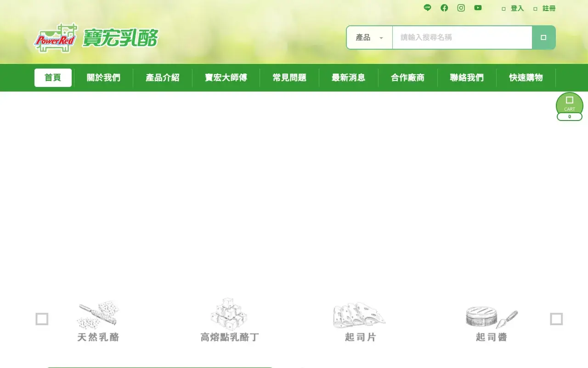This screenshot has width=588, height=368.
Task: Open the 寶宏大師傅 menu item
Action: point(226,78)
